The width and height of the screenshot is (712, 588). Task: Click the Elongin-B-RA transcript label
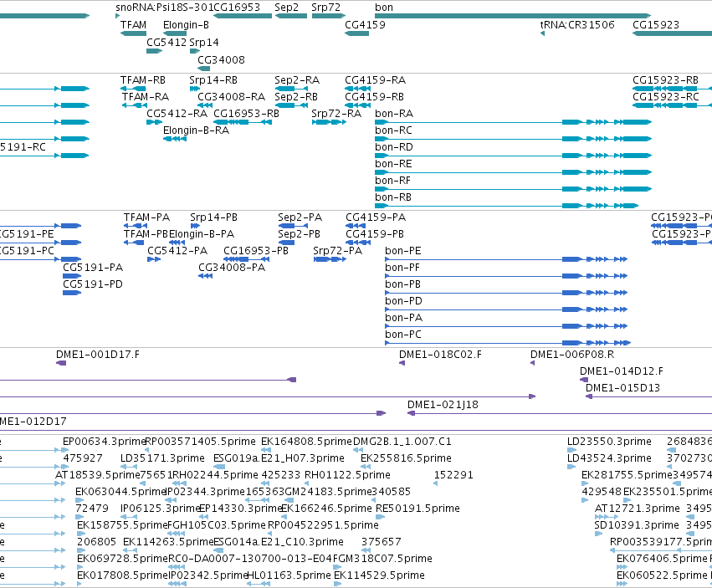196,130
